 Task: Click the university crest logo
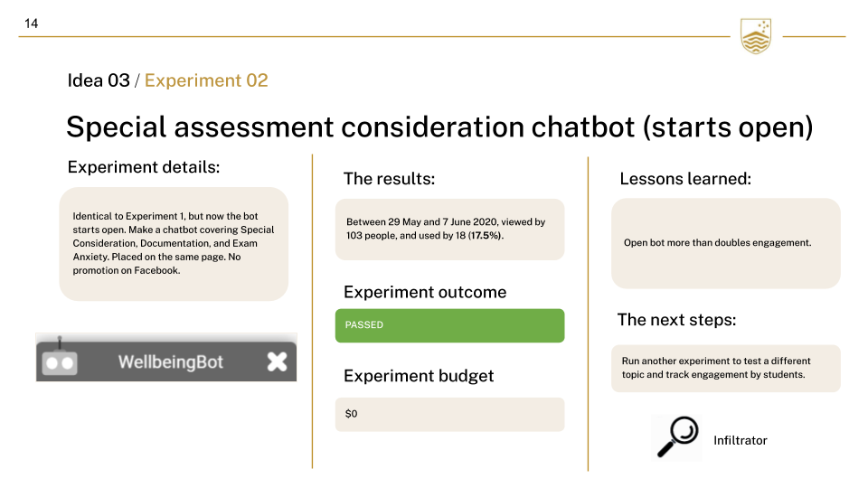pos(756,36)
